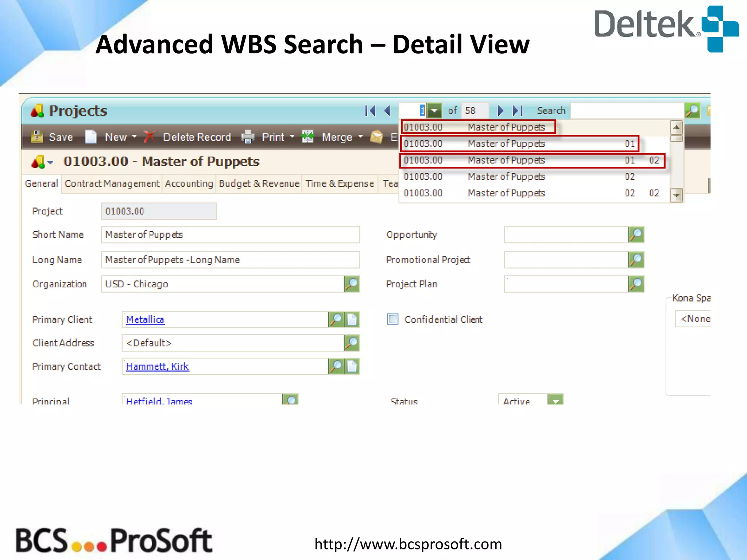Click the Delete Record button
Image resolution: width=747 pixels, height=560 pixels.
point(197,137)
